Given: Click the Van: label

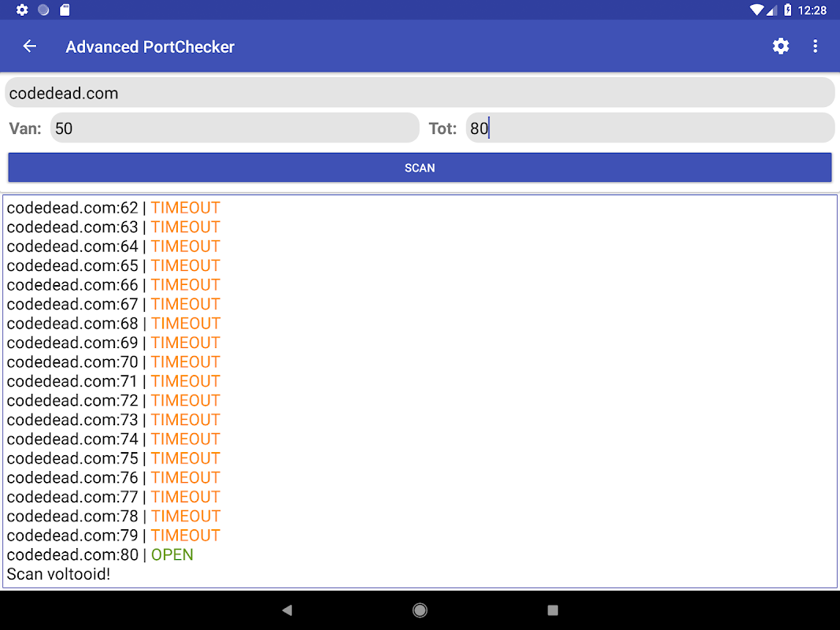Looking at the screenshot, I should [25, 128].
